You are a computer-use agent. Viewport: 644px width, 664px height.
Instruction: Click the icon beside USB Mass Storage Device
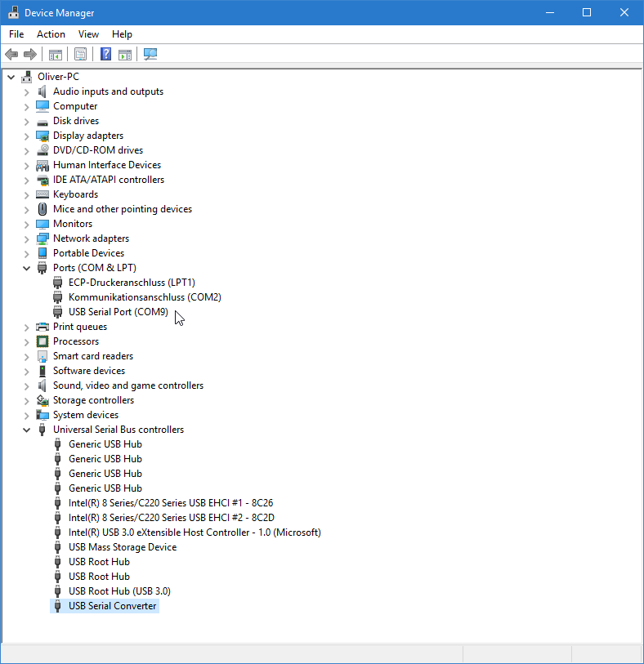coord(58,547)
